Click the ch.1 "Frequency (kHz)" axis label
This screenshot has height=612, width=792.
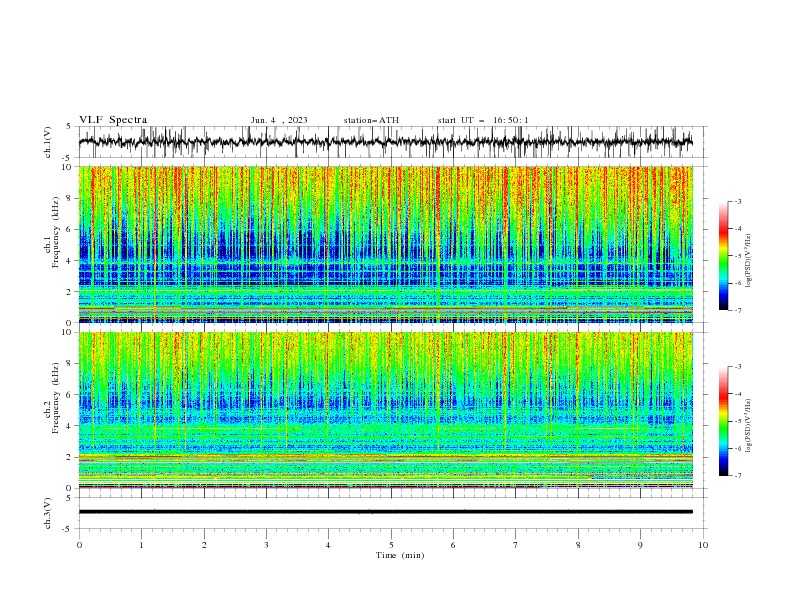tap(56, 233)
